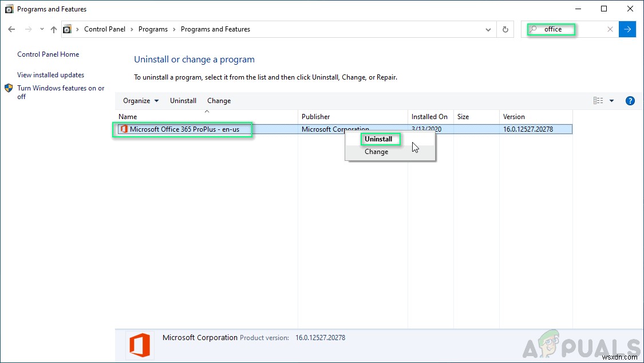Choose Change from the context menu
The image size is (644, 363).
(x=390, y=152)
